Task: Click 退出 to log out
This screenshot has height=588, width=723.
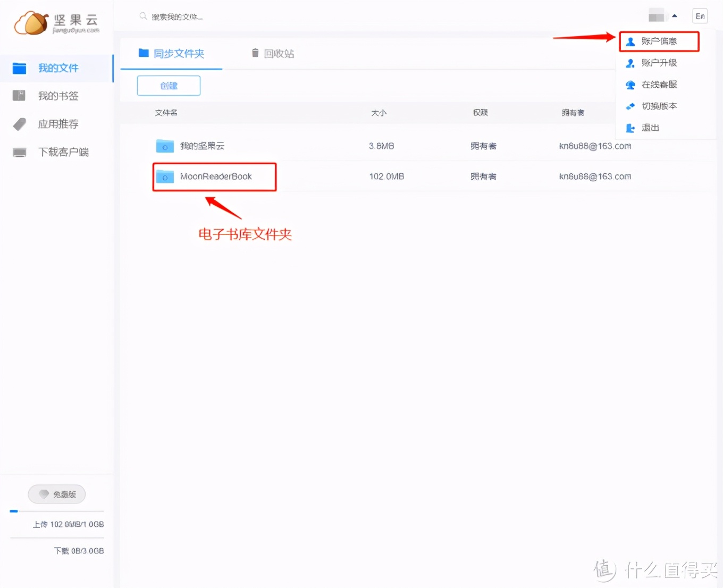Action: point(650,128)
